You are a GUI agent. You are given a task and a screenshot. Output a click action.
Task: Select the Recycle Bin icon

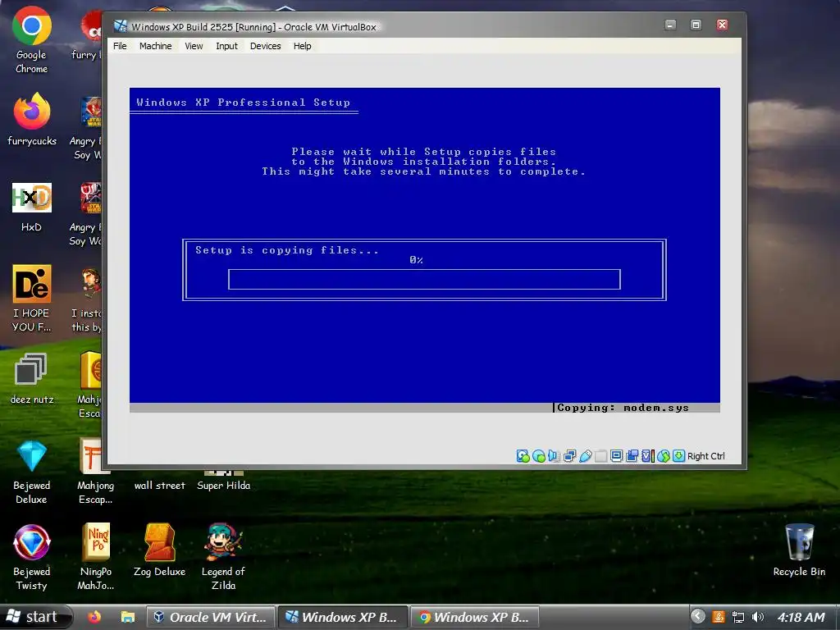(x=799, y=550)
